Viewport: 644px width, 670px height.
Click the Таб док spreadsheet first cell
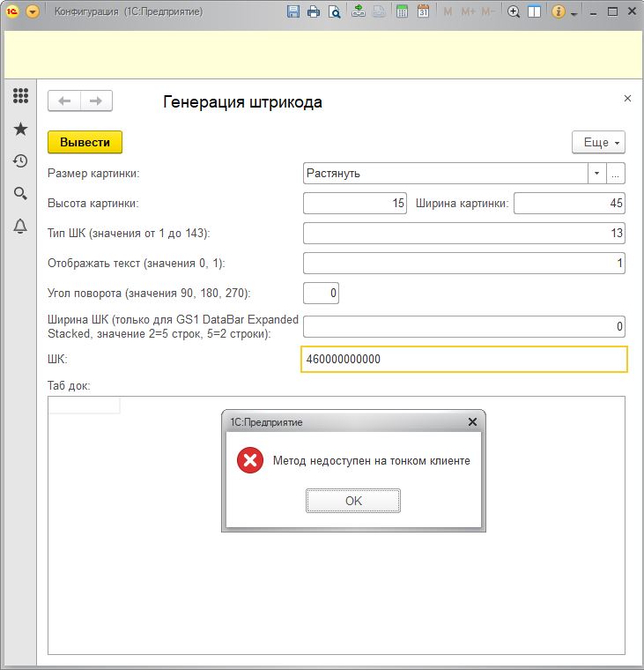(84, 405)
